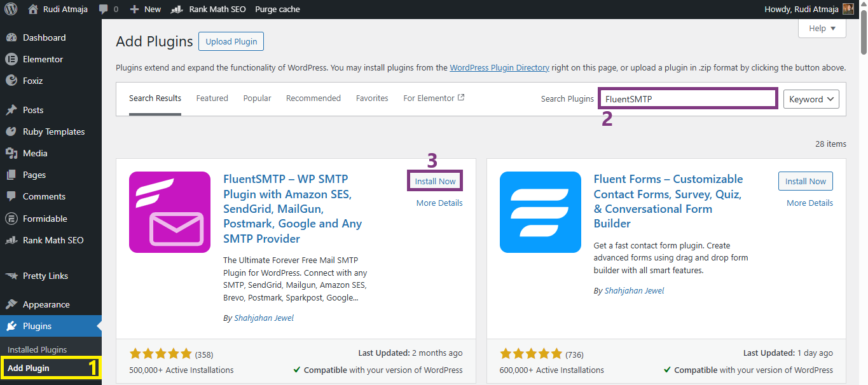Click the Formidable icon in sidebar

[11, 219]
